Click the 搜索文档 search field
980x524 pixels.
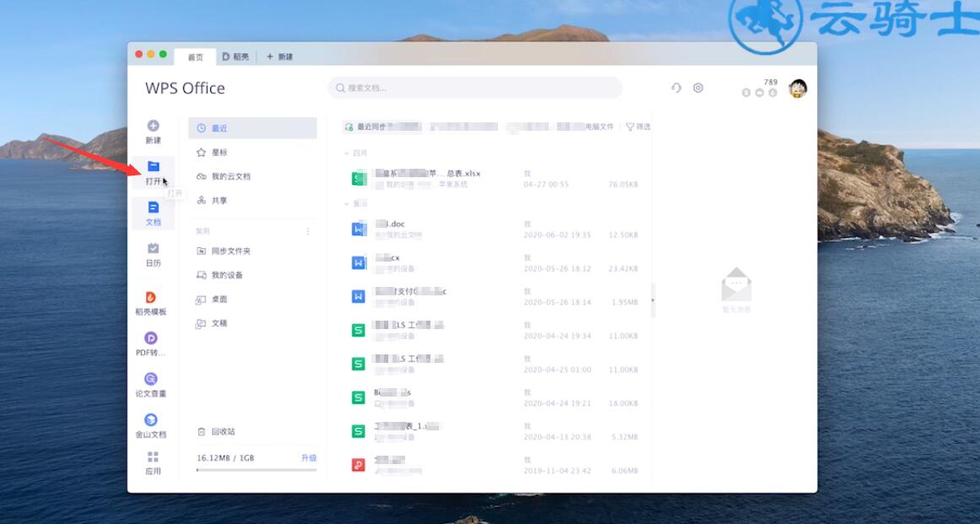pyautogui.click(x=475, y=88)
